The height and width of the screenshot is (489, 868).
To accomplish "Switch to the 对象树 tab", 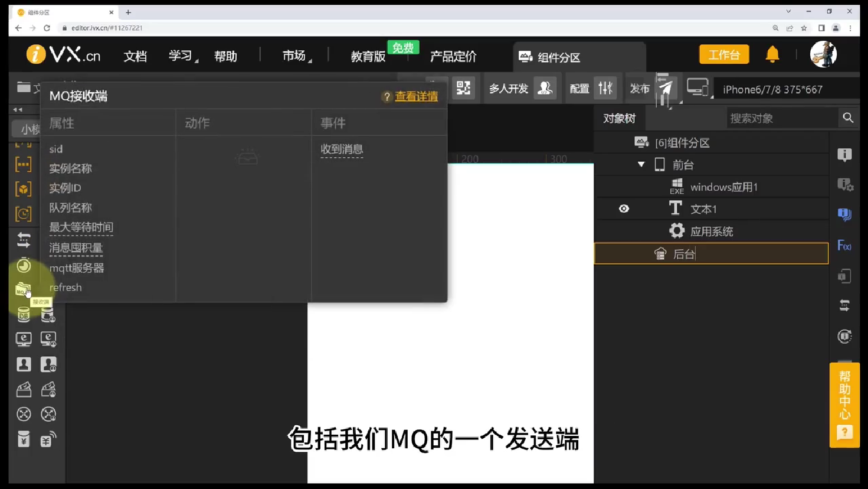I will pos(619,119).
